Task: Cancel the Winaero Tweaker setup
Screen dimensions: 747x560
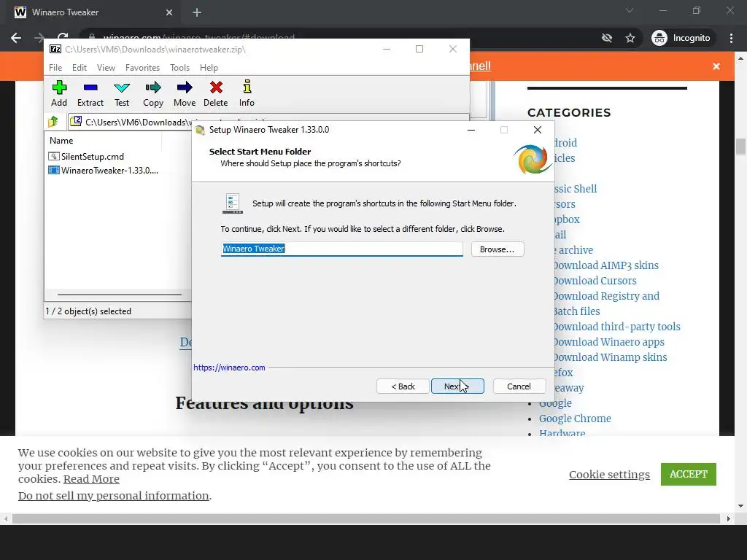Action: (519, 386)
